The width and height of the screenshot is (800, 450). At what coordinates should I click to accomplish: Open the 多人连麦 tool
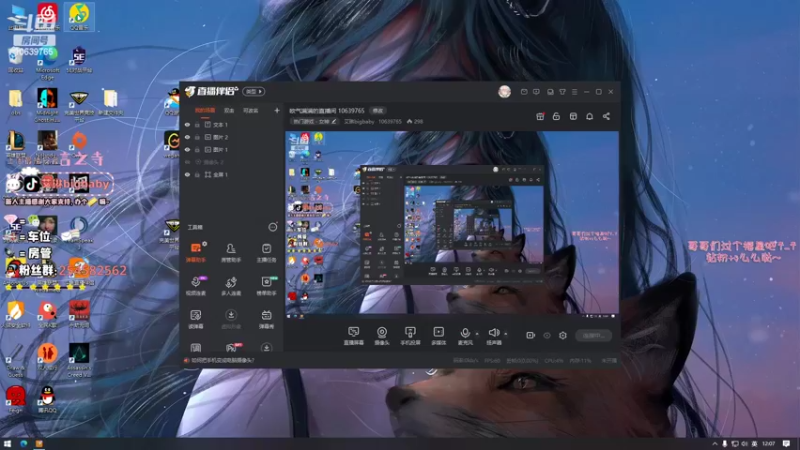click(x=231, y=286)
